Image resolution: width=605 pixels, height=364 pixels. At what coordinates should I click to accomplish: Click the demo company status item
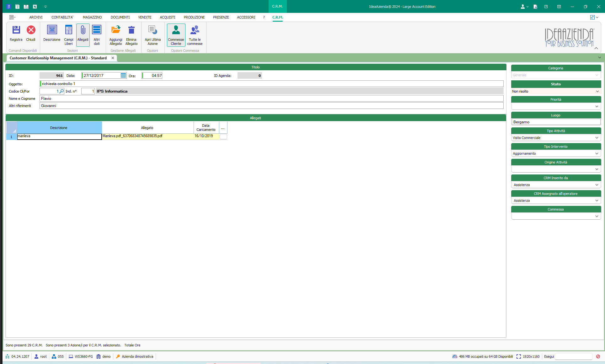(104, 356)
